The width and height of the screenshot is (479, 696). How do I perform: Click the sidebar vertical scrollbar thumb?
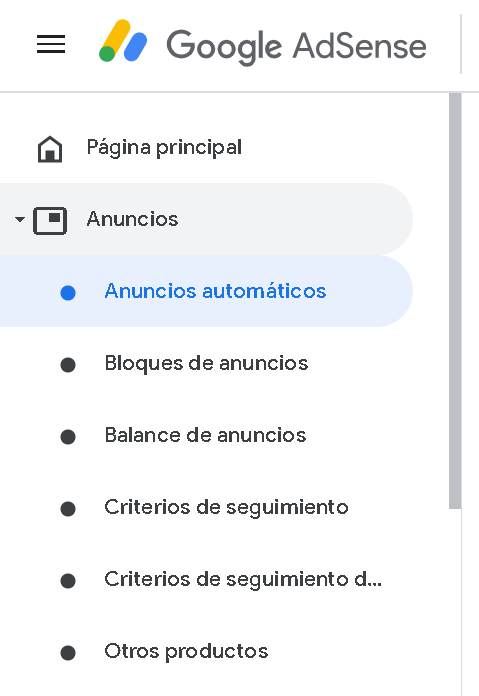coord(455,301)
